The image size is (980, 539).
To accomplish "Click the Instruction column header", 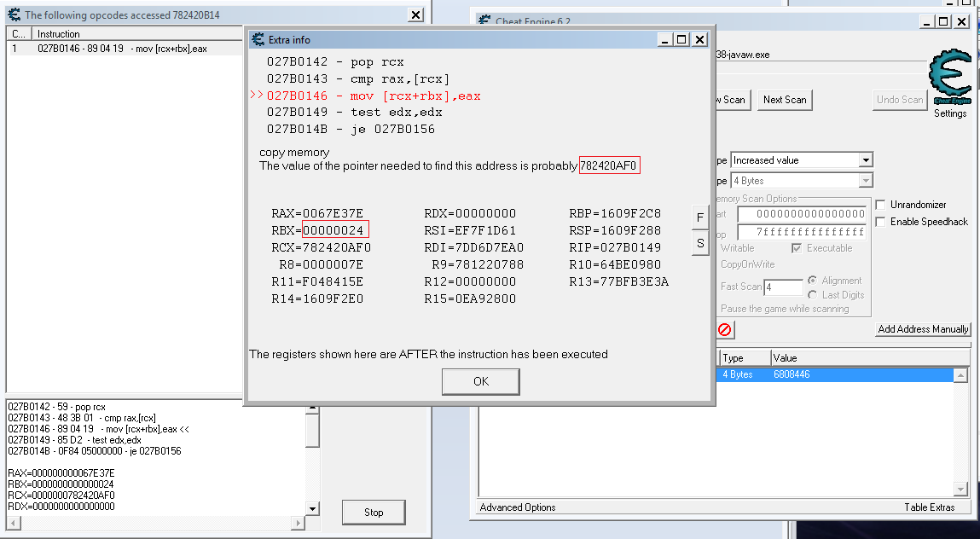I will pos(58,34).
